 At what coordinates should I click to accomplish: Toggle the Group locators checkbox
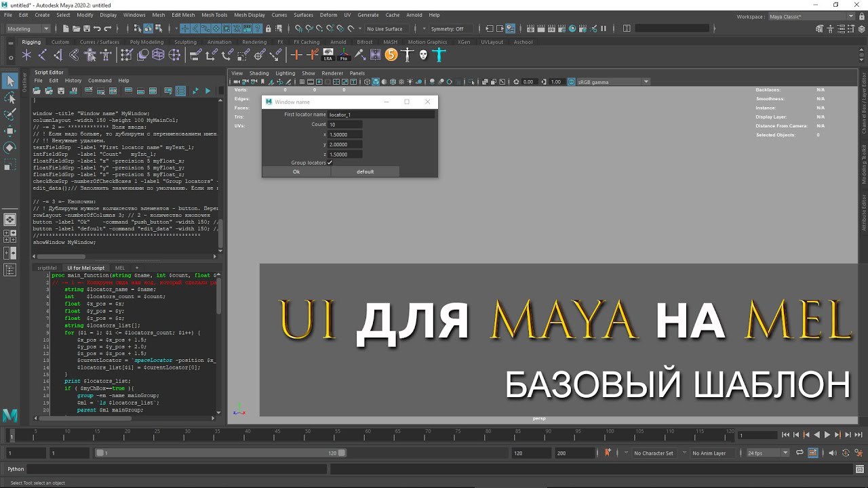(330, 163)
